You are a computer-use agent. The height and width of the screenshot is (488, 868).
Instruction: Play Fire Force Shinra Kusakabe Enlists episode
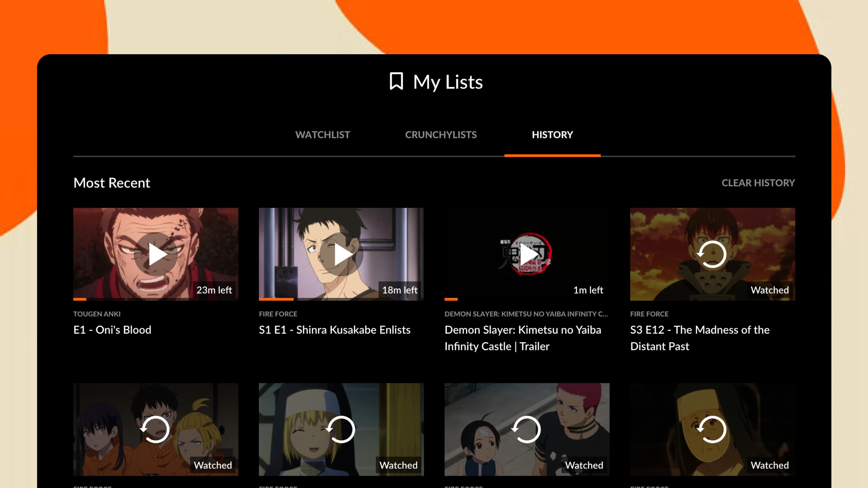pos(341,254)
